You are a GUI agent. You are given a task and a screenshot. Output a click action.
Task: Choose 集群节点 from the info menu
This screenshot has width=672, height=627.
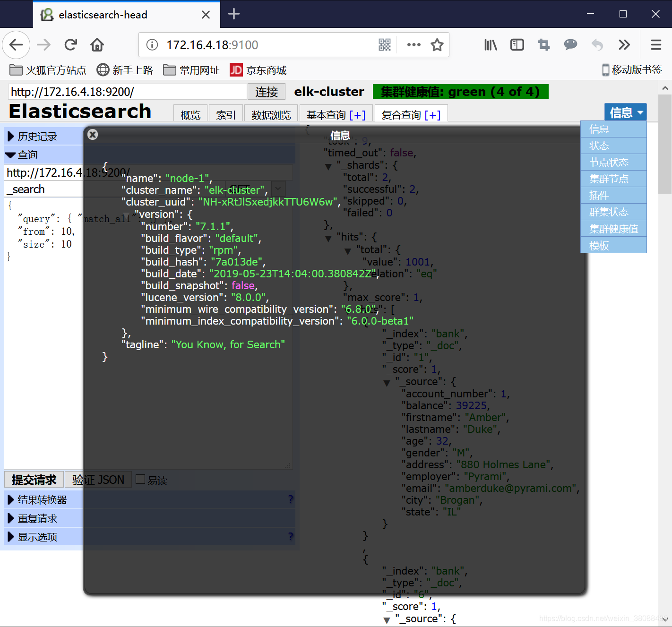tap(613, 179)
